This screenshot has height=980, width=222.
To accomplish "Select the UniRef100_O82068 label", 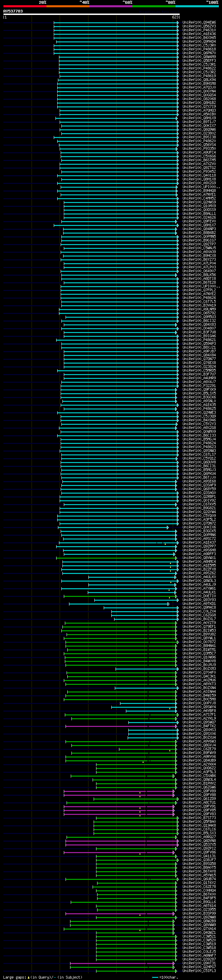I will tap(199, 99).
